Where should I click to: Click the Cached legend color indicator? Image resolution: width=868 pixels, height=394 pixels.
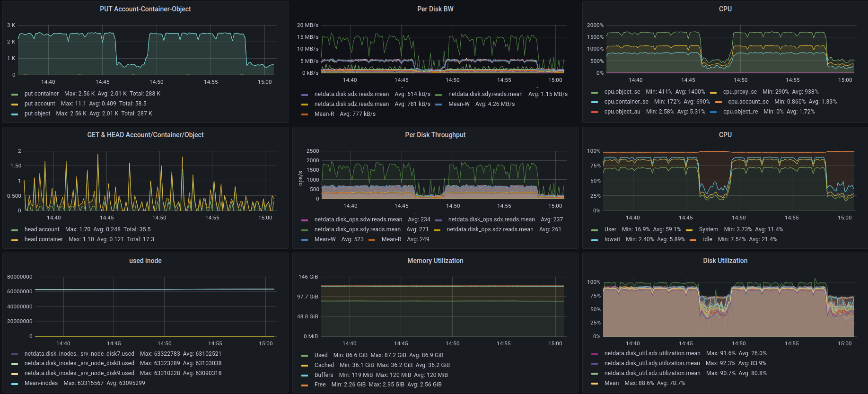[305, 366]
